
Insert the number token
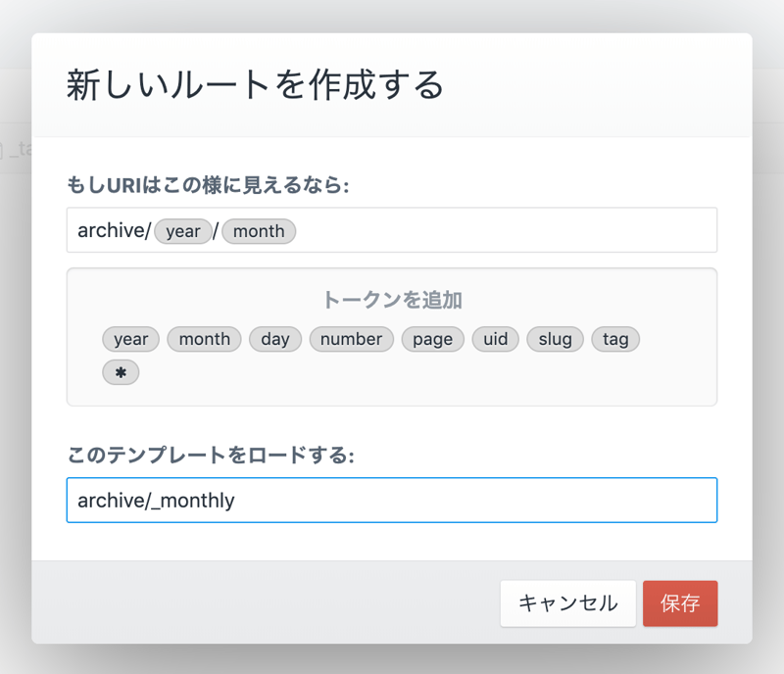pos(351,339)
